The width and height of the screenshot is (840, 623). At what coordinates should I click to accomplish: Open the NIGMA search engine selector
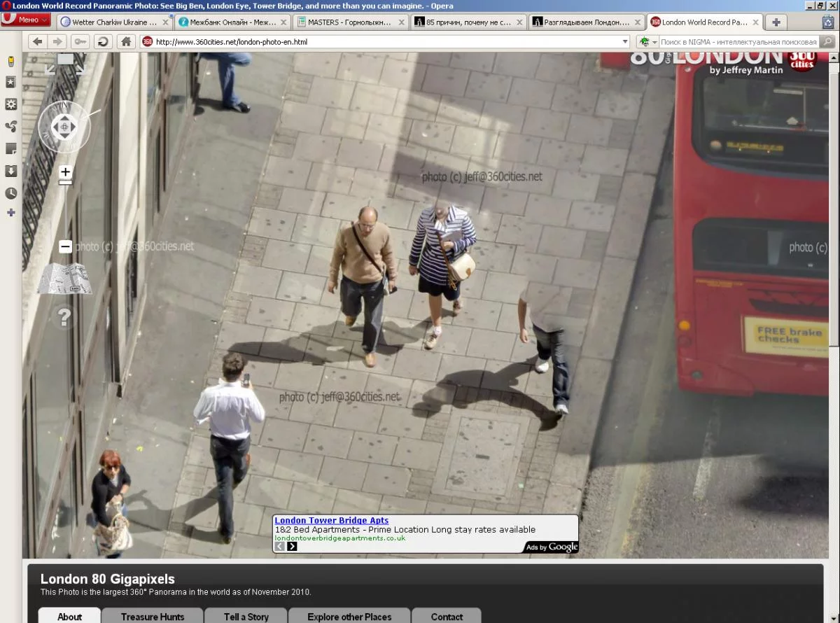(x=648, y=42)
